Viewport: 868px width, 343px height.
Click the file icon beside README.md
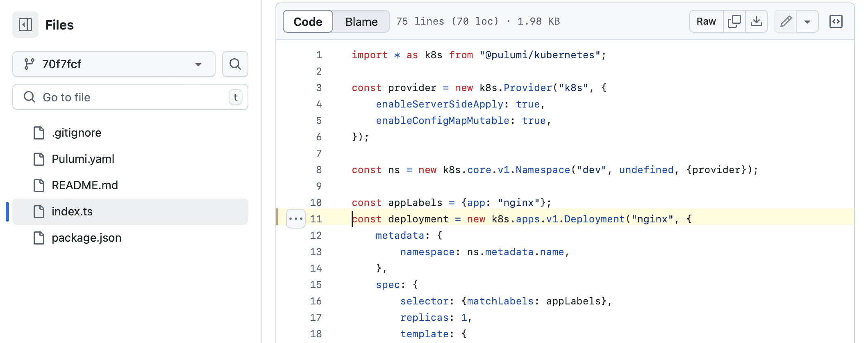pyautogui.click(x=39, y=185)
